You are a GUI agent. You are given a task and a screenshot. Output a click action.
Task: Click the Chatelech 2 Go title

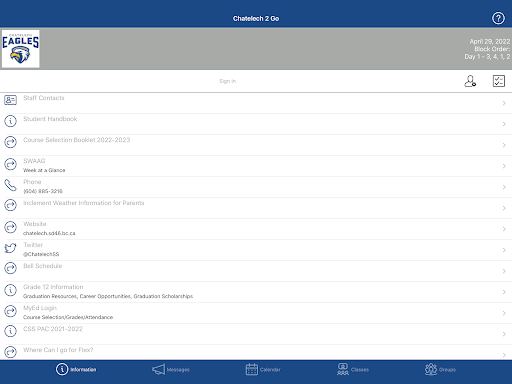256,18
